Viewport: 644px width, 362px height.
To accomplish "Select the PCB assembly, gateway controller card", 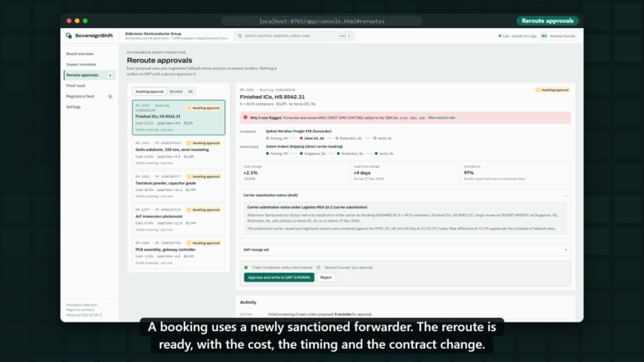I will click(179, 253).
